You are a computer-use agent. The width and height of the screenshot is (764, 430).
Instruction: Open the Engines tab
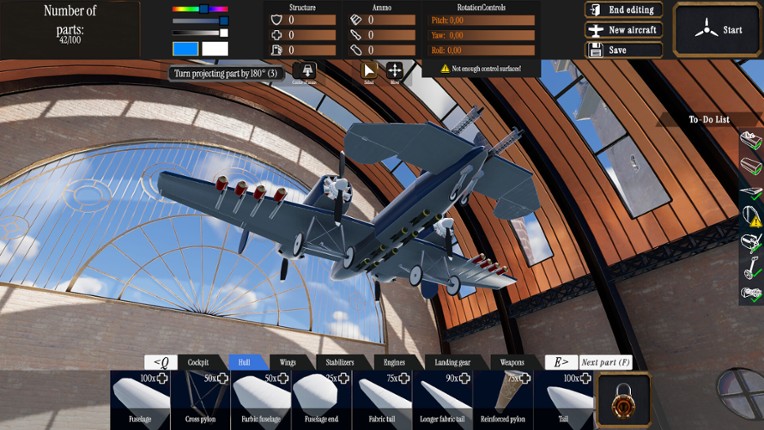coord(398,362)
